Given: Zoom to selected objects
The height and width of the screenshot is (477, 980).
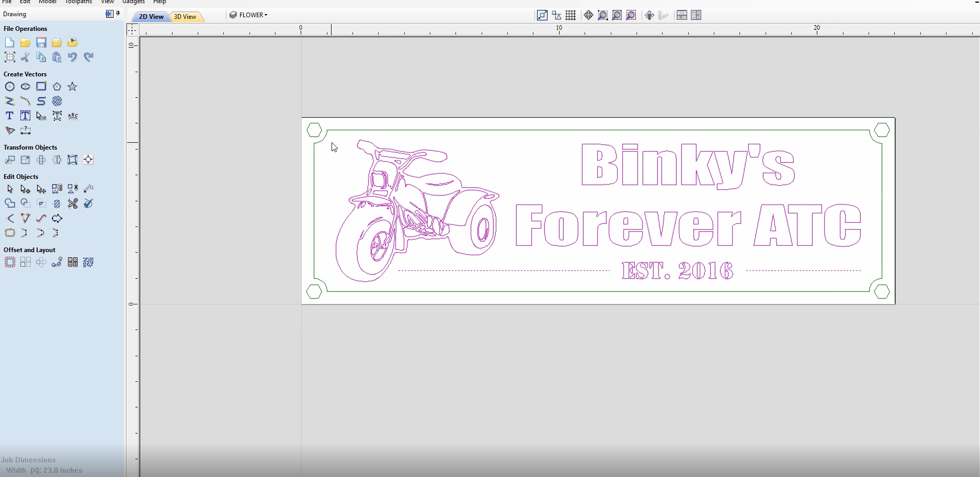Looking at the screenshot, I should click(x=631, y=15).
